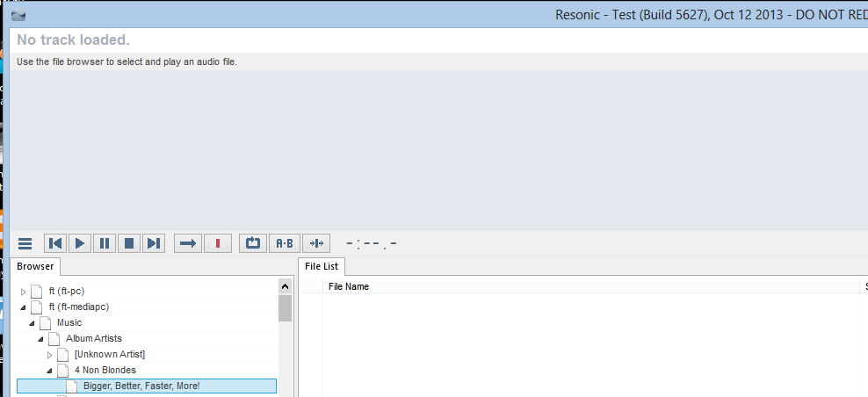The image size is (868, 397).
Task: Click the arrow-to-bar button beside A-B
Action: coord(317,243)
